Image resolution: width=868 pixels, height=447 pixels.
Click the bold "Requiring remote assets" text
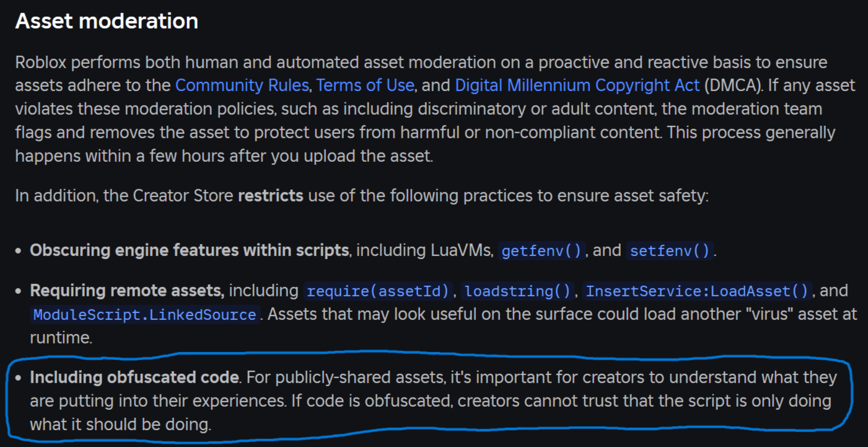point(127,291)
